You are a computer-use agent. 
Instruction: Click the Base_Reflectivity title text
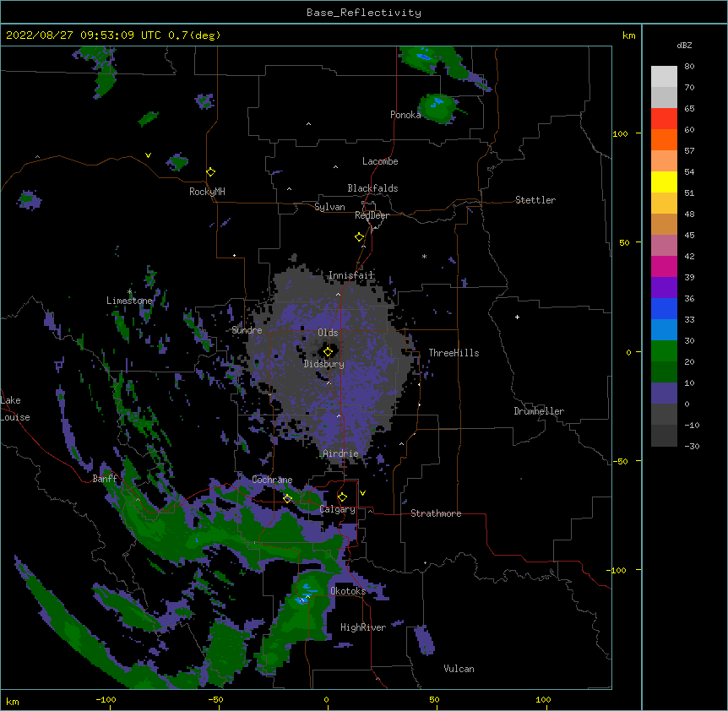[x=364, y=13]
